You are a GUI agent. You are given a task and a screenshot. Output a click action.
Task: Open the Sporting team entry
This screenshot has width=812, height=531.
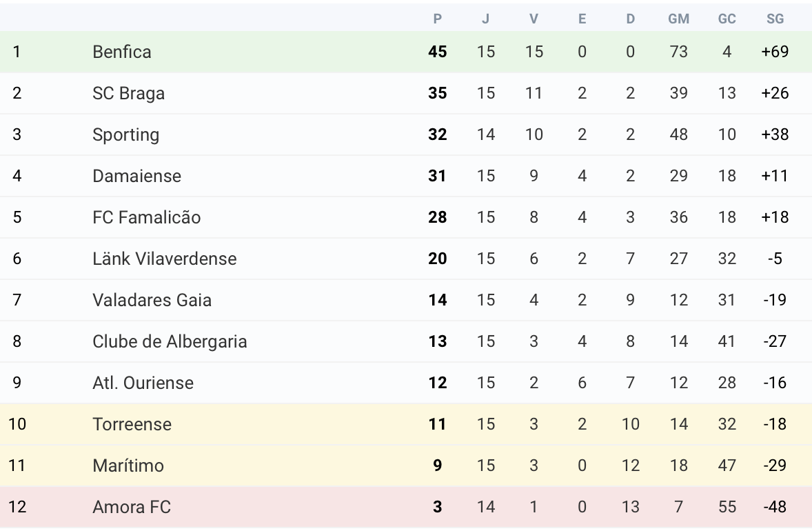[125, 134]
